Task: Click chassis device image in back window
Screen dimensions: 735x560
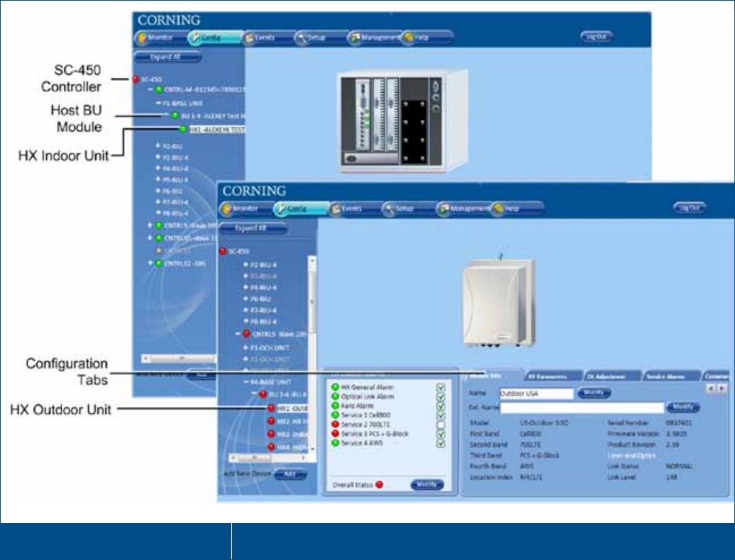Action: [403, 122]
